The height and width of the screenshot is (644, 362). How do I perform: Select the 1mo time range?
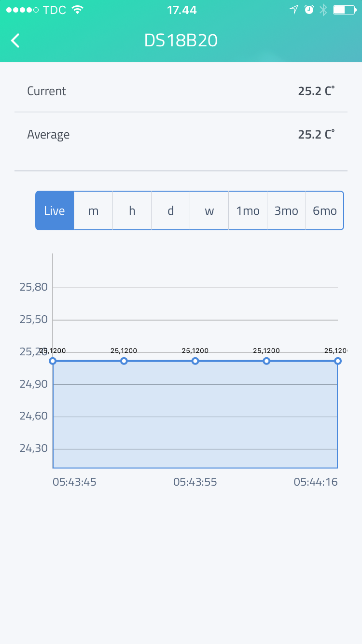pyautogui.click(x=248, y=210)
